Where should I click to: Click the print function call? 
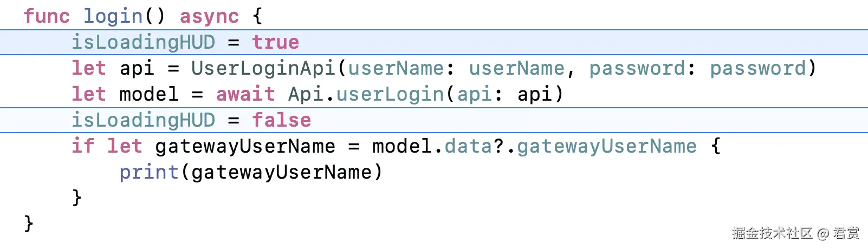point(149,172)
